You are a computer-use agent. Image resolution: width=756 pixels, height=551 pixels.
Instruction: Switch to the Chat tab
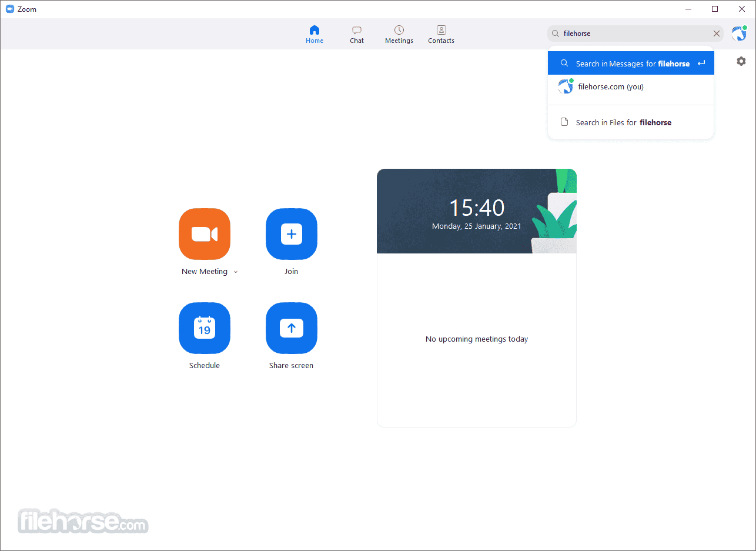(356, 34)
